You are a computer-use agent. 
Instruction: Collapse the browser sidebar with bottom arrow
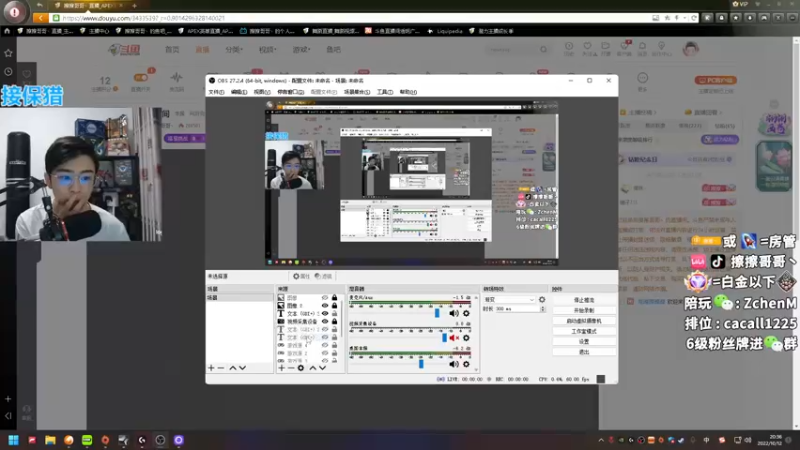pyautogui.click(x=8, y=416)
